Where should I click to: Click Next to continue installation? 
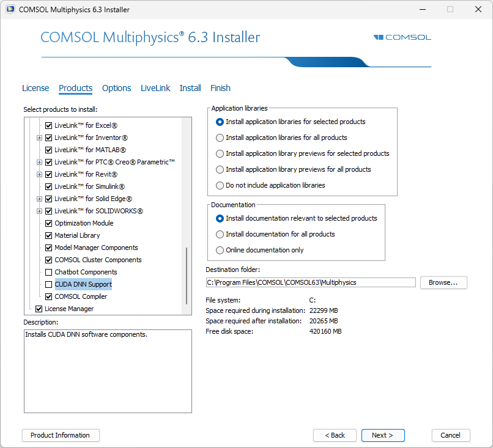383,435
